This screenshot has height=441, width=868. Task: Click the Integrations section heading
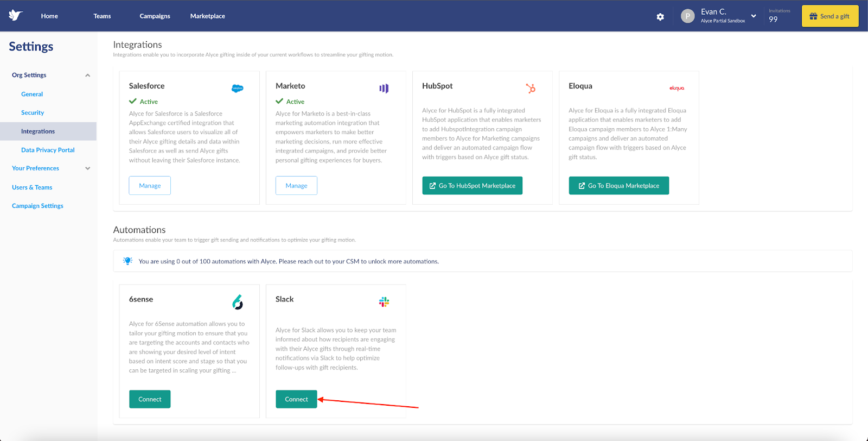point(137,45)
